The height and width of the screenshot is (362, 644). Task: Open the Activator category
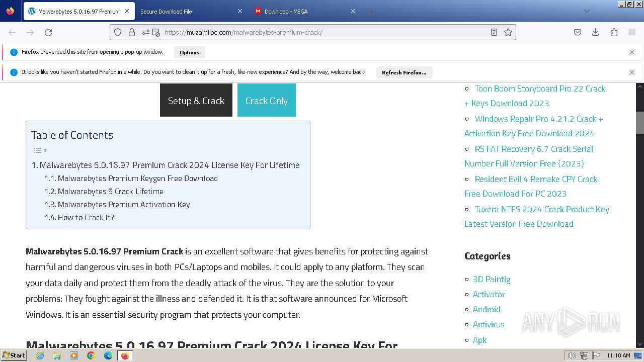coord(489,294)
